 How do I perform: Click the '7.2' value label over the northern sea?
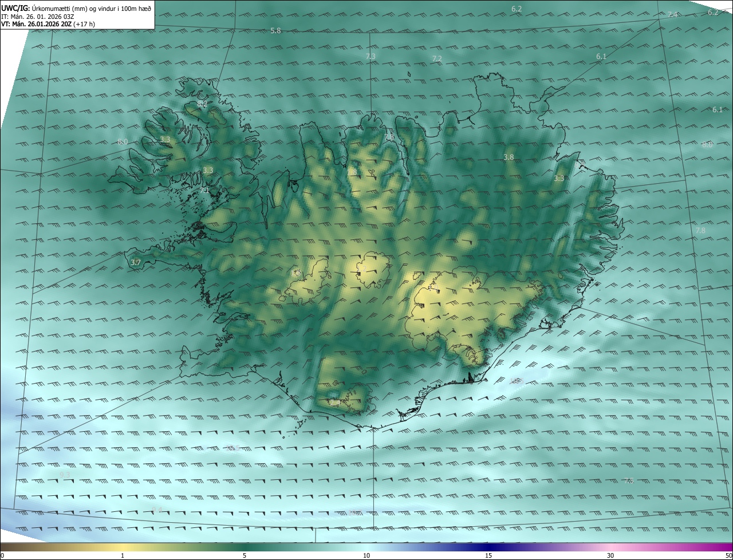[x=437, y=59]
